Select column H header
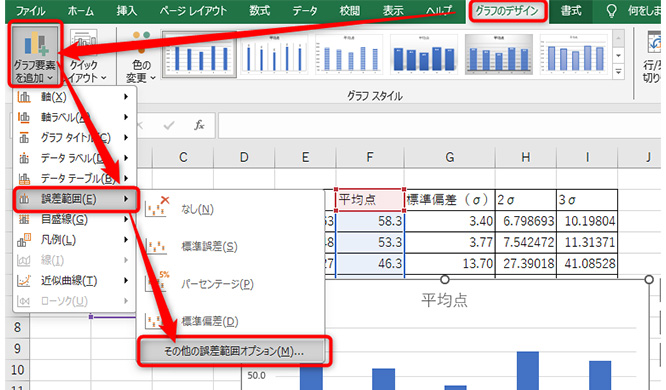 (526, 157)
